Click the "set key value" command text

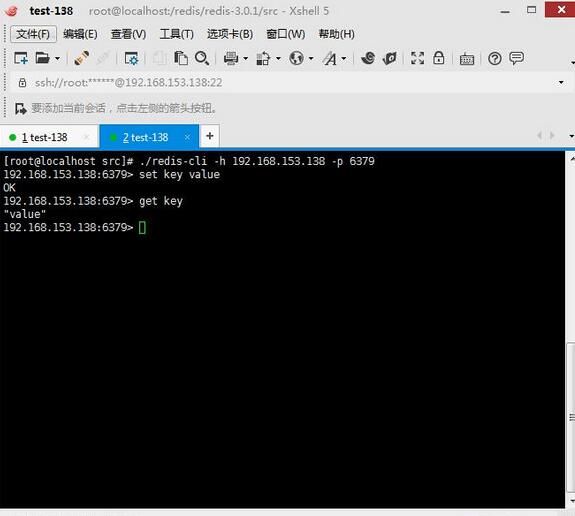tap(179, 175)
